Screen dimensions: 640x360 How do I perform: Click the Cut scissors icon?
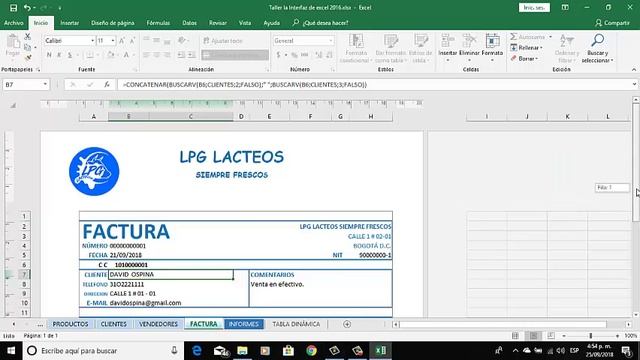(27, 37)
